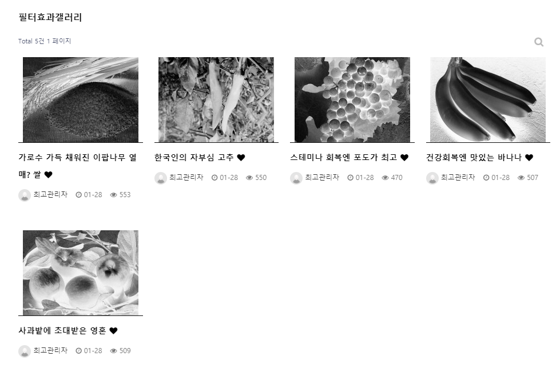
Task: Click heart icon after 쌀 in rice post
Action: click(49, 175)
